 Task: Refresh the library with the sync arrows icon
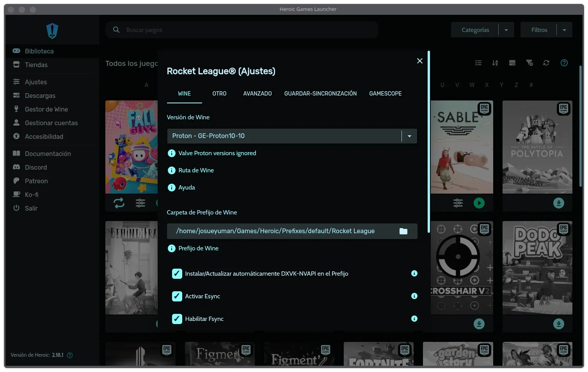(546, 63)
